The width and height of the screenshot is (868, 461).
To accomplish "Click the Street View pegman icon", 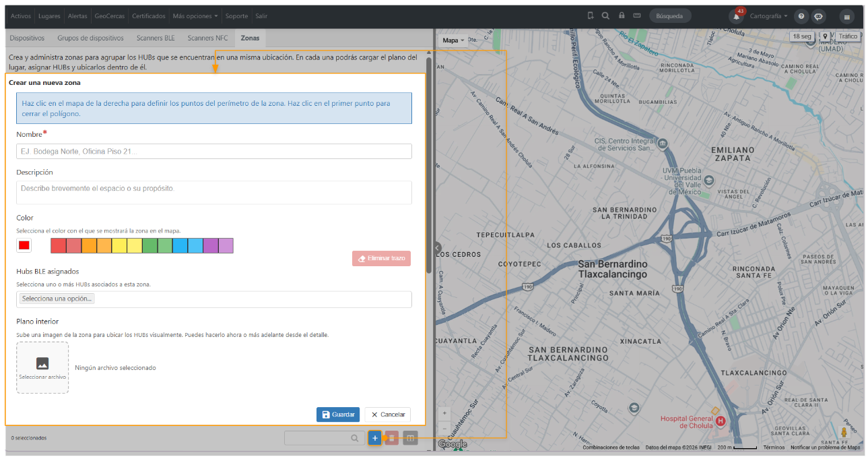I will coord(844,432).
